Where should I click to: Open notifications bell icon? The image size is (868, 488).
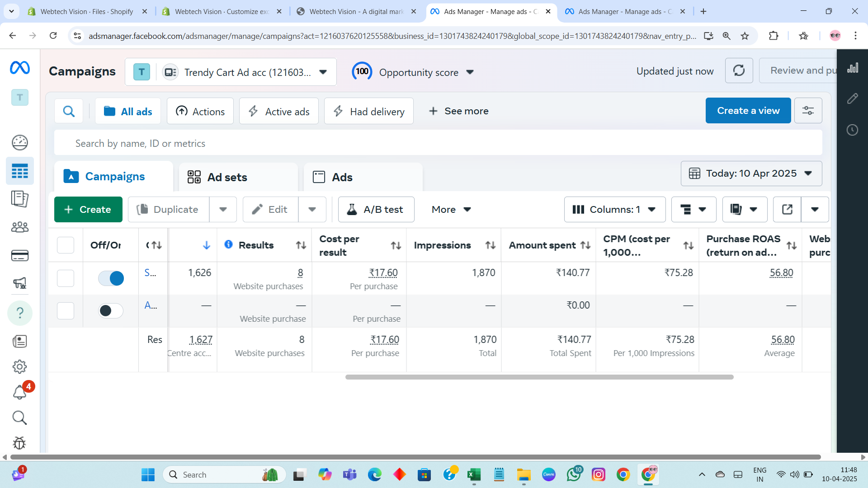(x=19, y=392)
